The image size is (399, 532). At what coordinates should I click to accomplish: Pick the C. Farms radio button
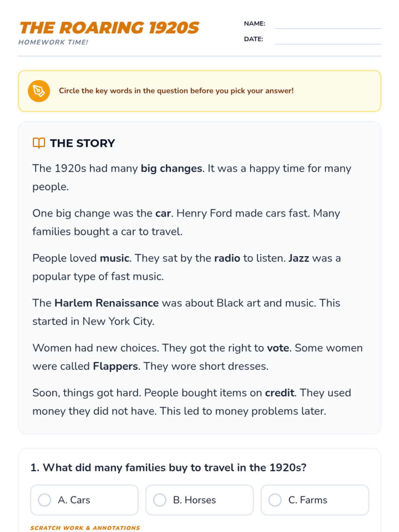click(275, 500)
